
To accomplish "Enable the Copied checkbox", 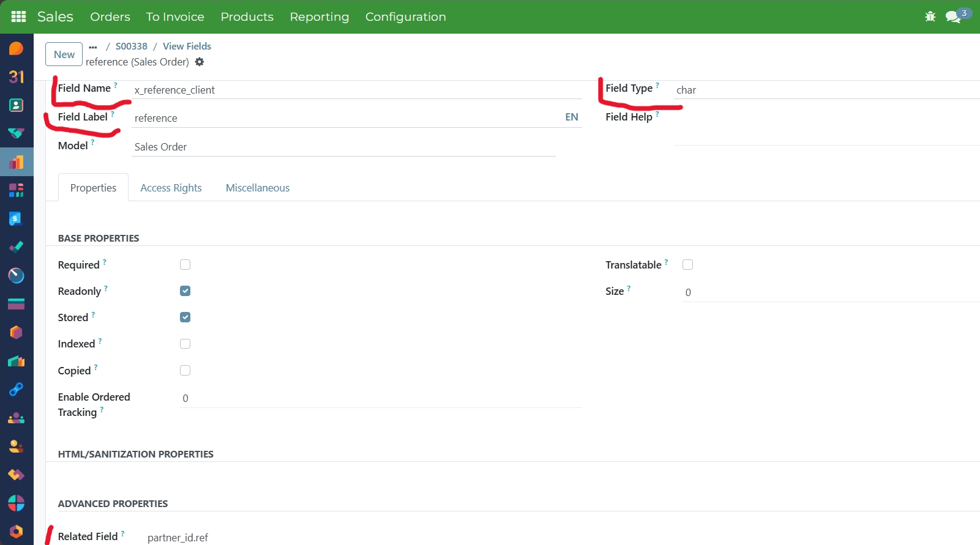I will tap(185, 371).
